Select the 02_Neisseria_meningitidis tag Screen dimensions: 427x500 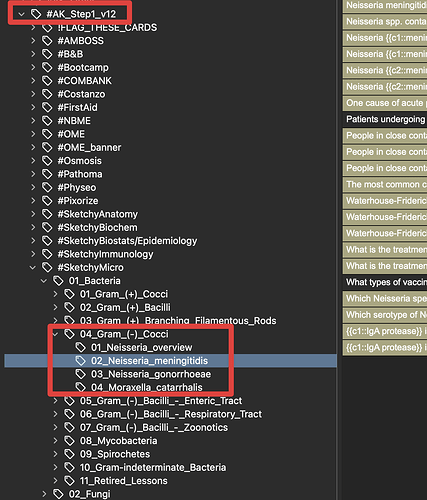tap(149, 361)
